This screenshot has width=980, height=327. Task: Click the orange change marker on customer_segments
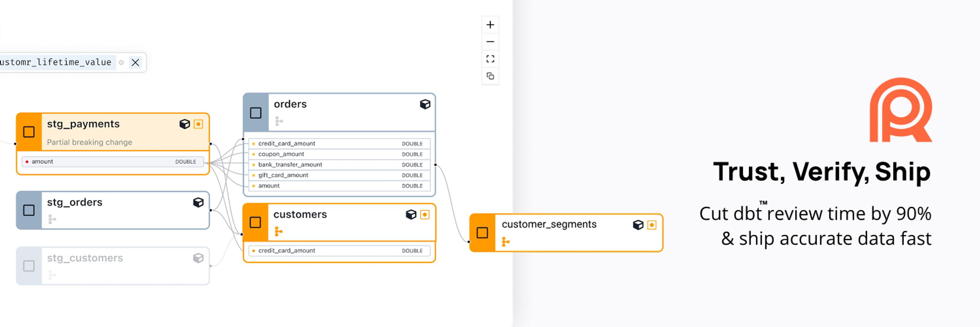652,225
